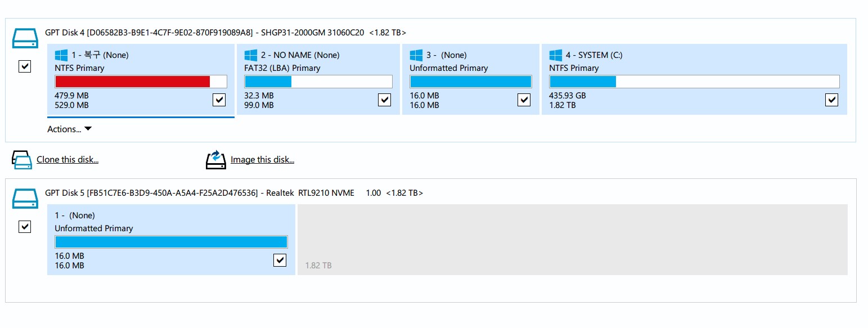This screenshot has width=868, height=328.
Task: Uncheck Disk 5 unformatted partition checkbox
Action: tap(280, 260)
